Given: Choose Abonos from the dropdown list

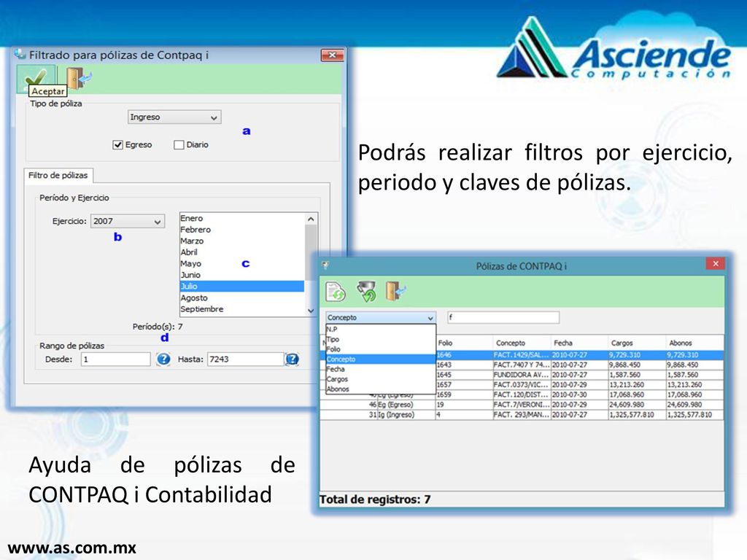Looking at the screenshot, I should 381,389.
